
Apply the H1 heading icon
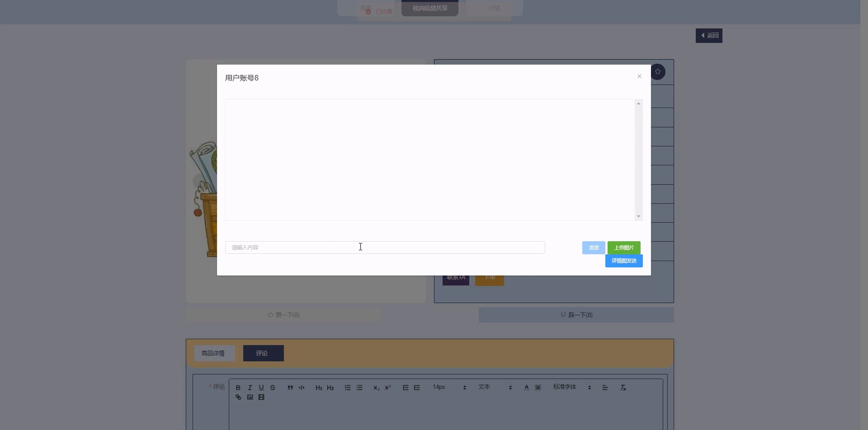click(x=319, y=388)
